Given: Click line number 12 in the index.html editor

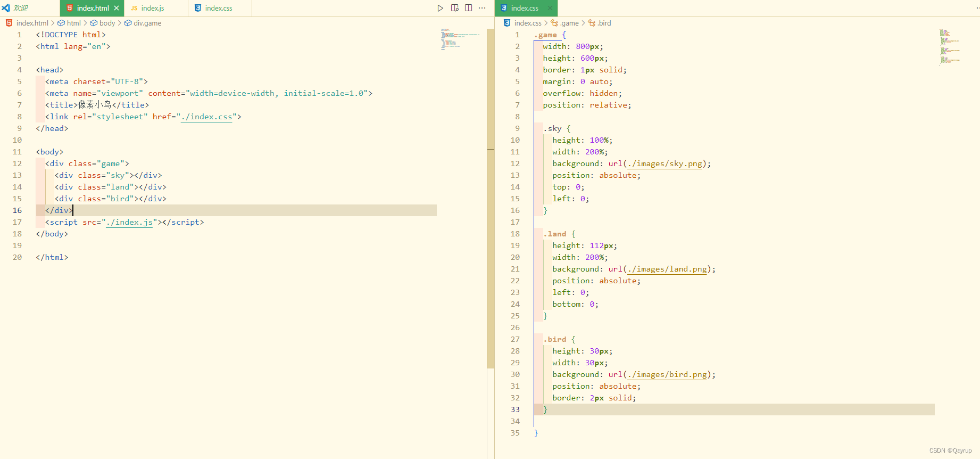Looking at the screenshot, I should click(17, 163).
